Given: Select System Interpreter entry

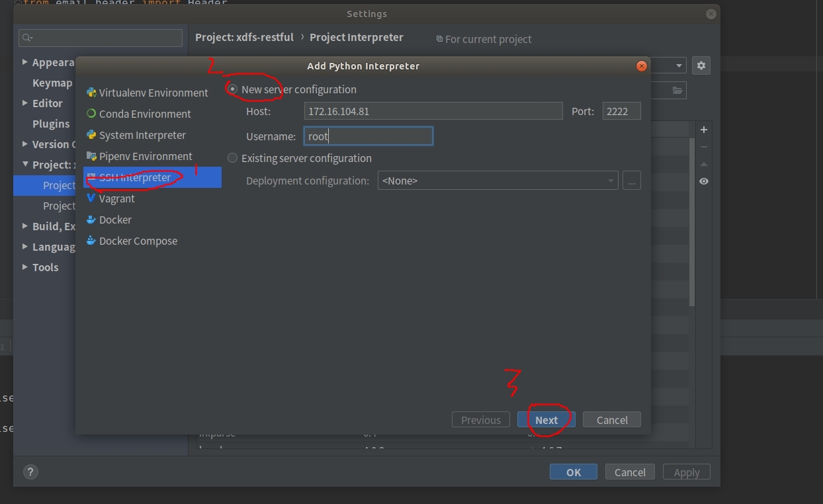Looking at the screenshot, I should pyautogui.click(x=136, y=135).
